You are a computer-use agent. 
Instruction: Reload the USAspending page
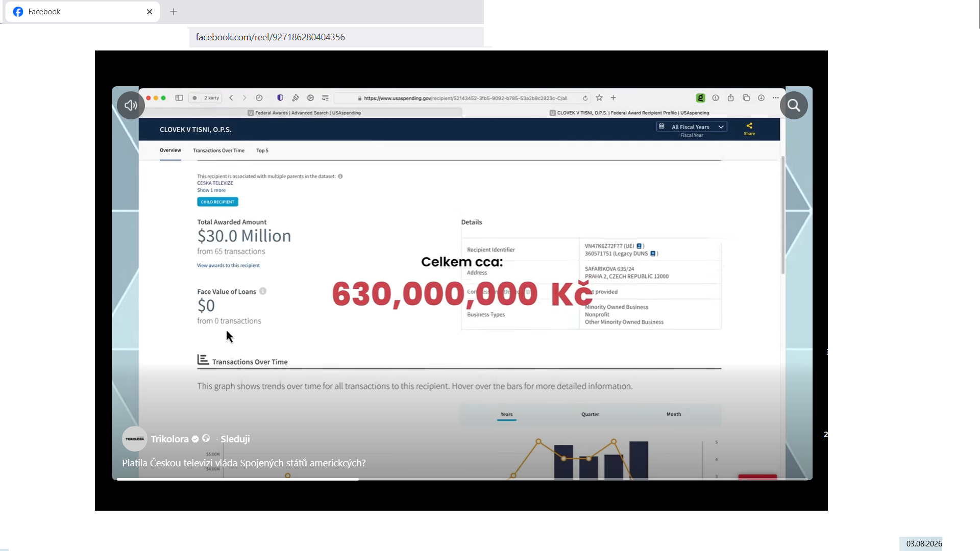pyautogui.click(x=585, y=98)
